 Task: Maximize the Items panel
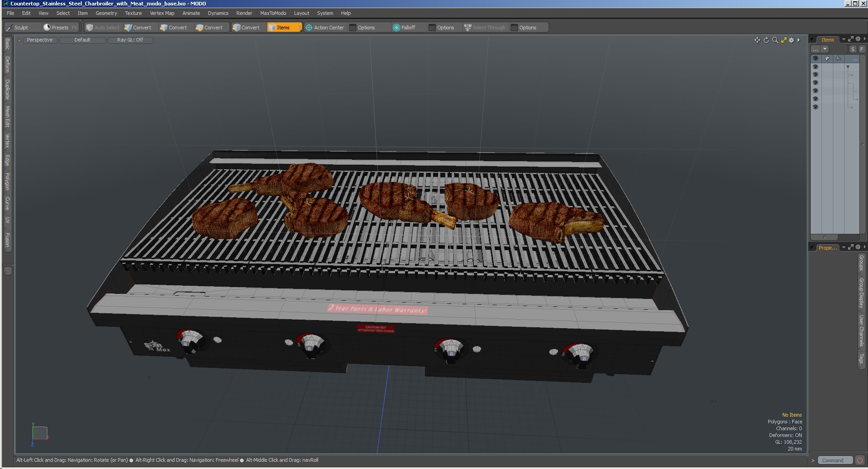pyautogui.click(x=851, y=39)
